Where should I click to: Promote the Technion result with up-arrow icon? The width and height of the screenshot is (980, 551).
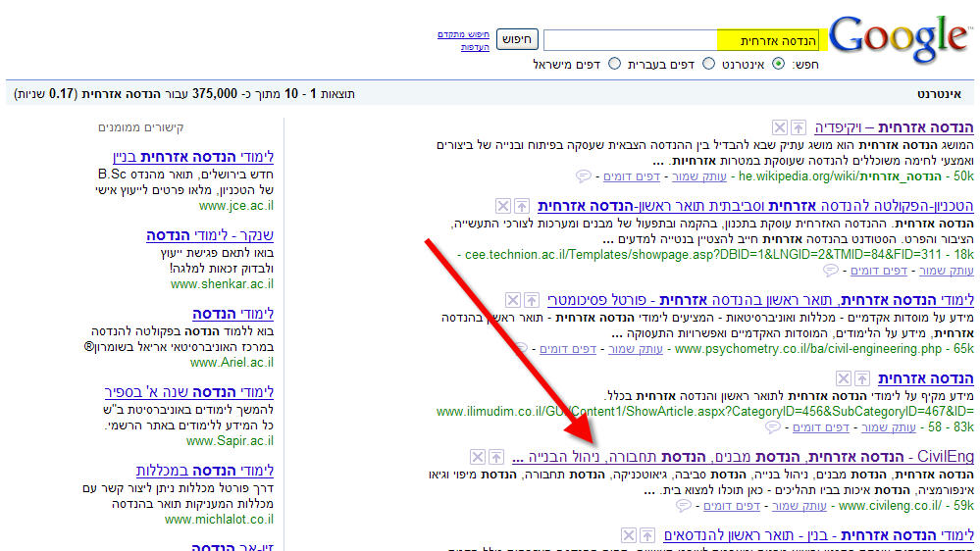pos(522,206)
